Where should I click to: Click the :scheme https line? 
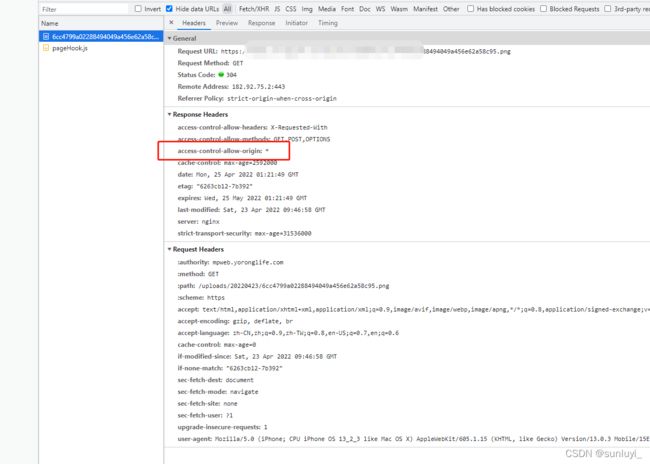[201, 297]
